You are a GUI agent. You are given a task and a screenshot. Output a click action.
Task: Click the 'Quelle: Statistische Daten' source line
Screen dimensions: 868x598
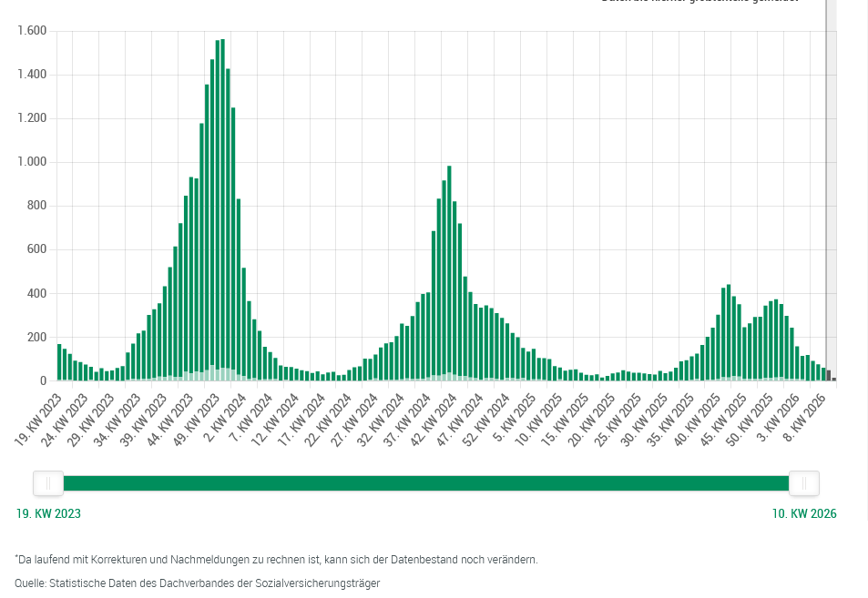(197, 583)
